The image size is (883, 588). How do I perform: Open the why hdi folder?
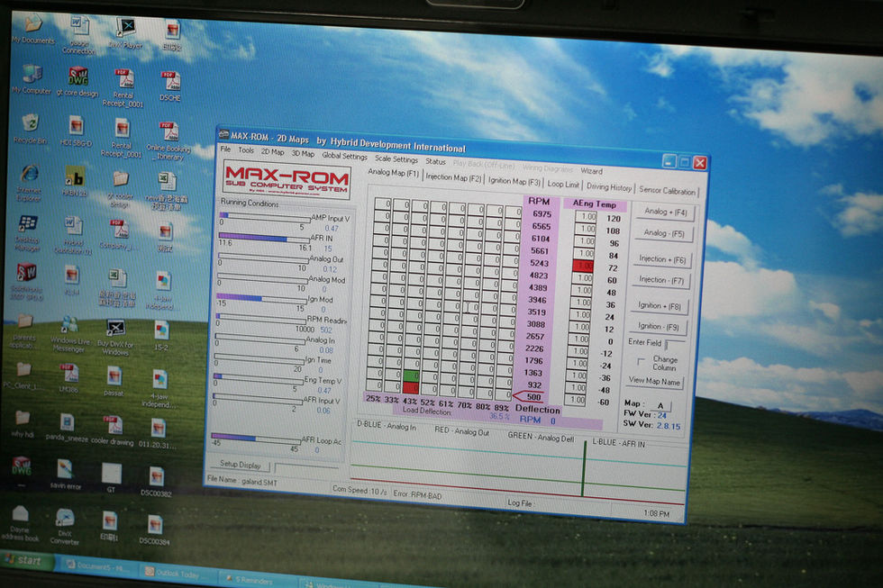pos(23,424)
